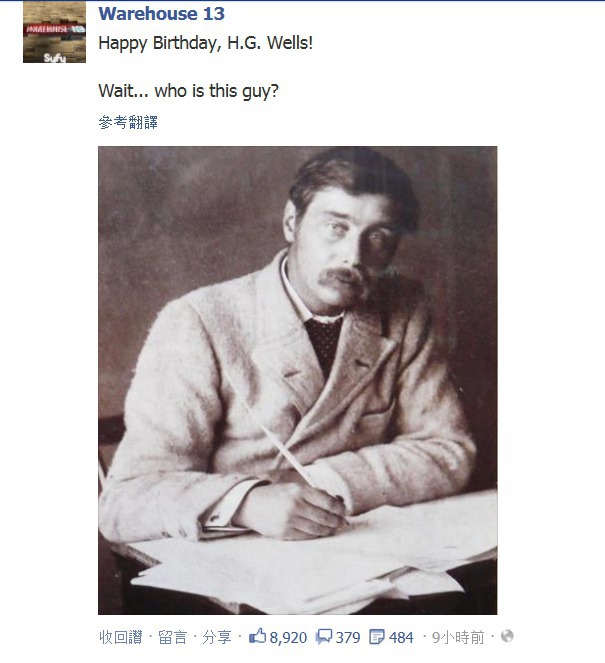Click 留言 to write a comment

coord(172,637)
